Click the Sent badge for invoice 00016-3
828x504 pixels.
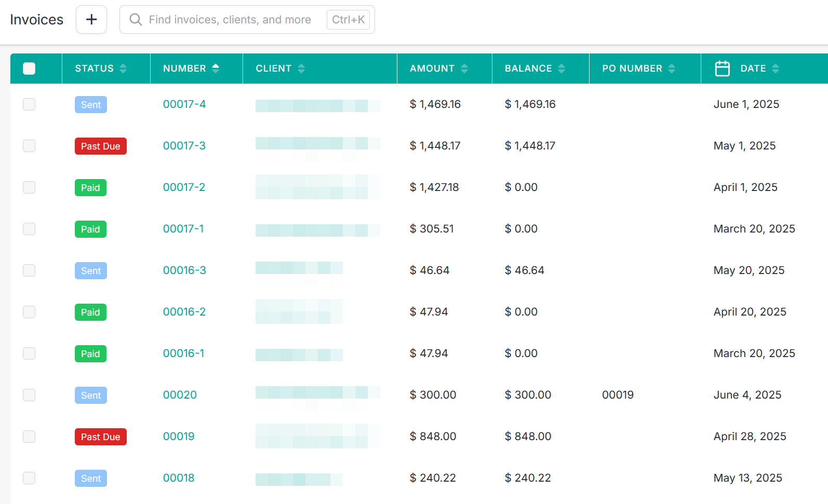click(x=91, y=271)
